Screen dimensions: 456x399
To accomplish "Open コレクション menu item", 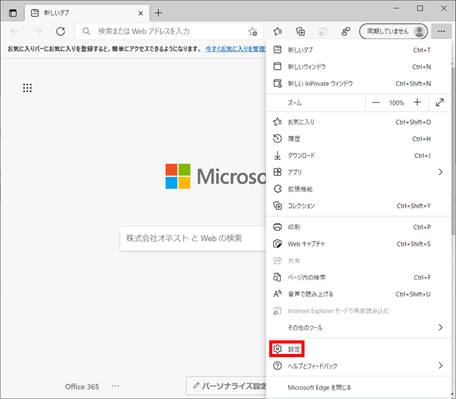I will [x=359, y=206].
